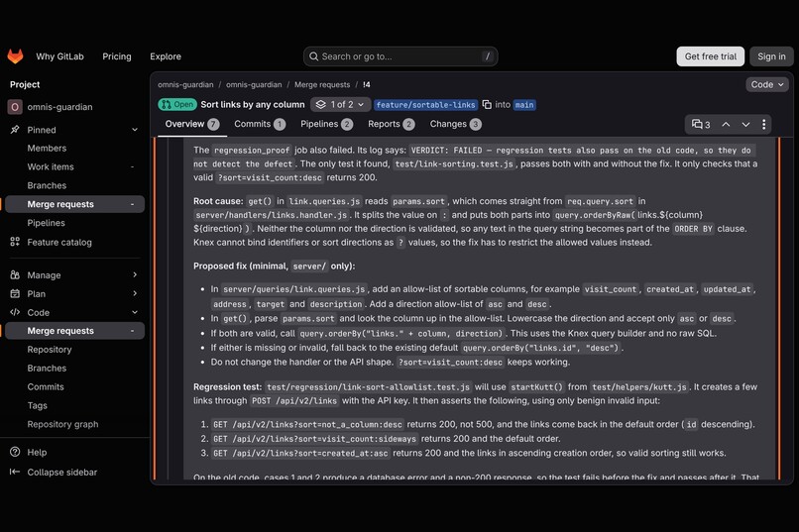Jump to previous thread arrow

click(726, 124)
